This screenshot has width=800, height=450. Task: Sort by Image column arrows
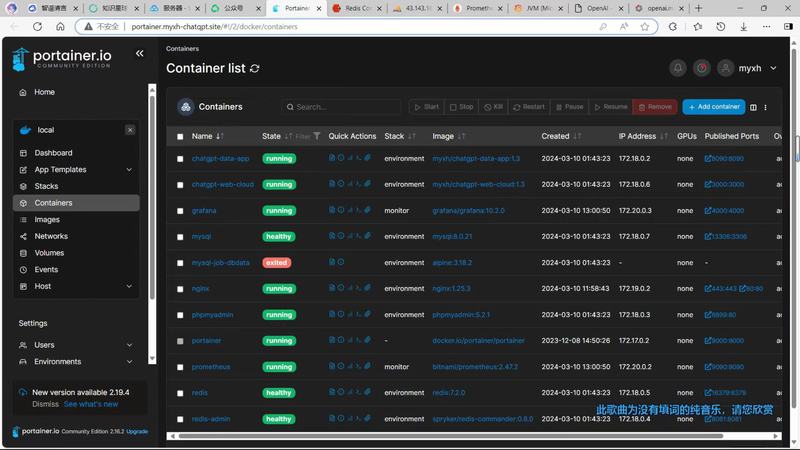click(461, 136)
